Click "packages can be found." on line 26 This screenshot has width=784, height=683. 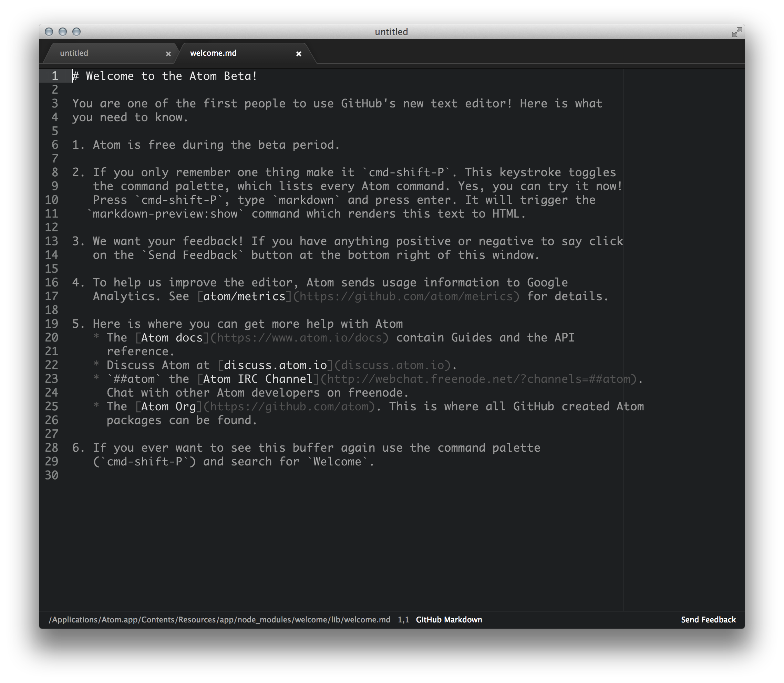pyautogui.click(x=182, y=420)
